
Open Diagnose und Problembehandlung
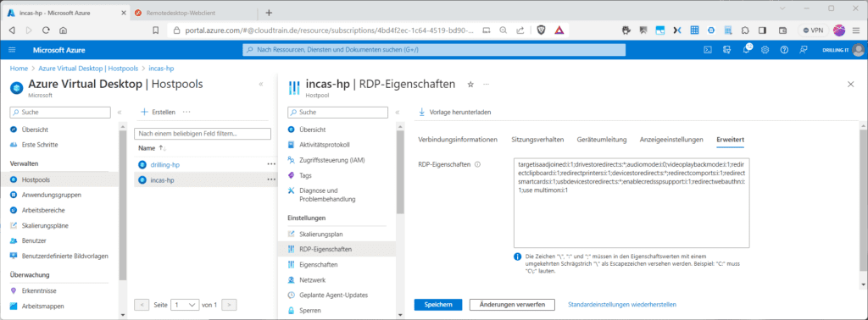pos(327,195)
